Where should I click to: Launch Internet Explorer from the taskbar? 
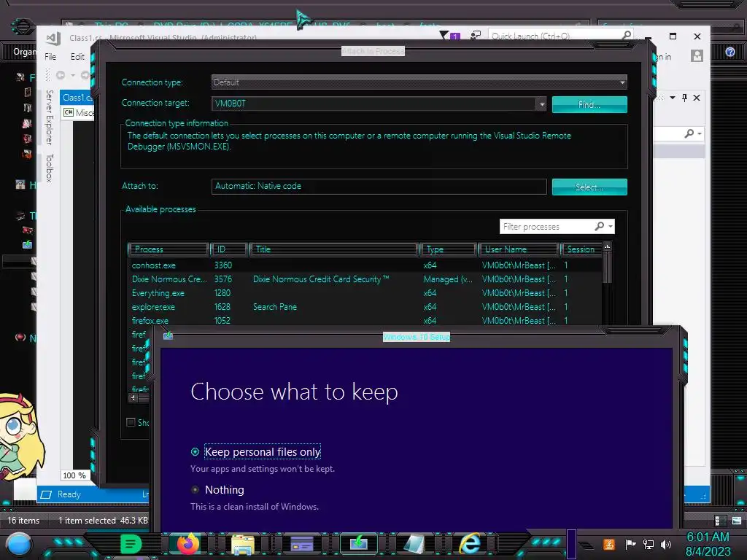click(x=470, y=543)
